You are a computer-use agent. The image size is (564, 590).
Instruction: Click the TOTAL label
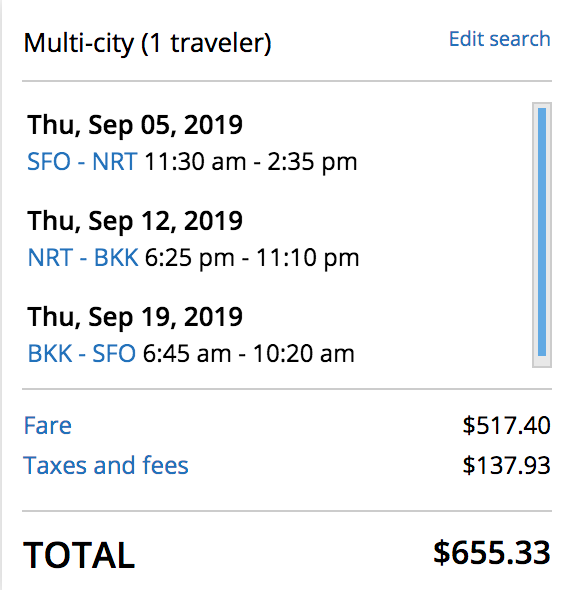click(79, 555)
